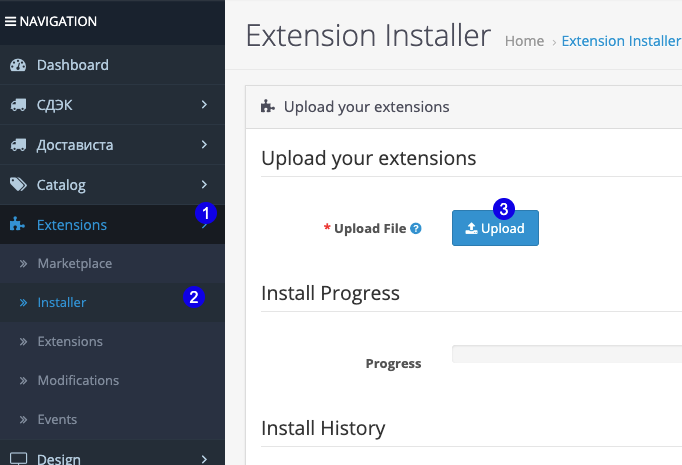Open the Marketplace submenu item
This screenshot has height=465, width=682.
tap(74, 264)
